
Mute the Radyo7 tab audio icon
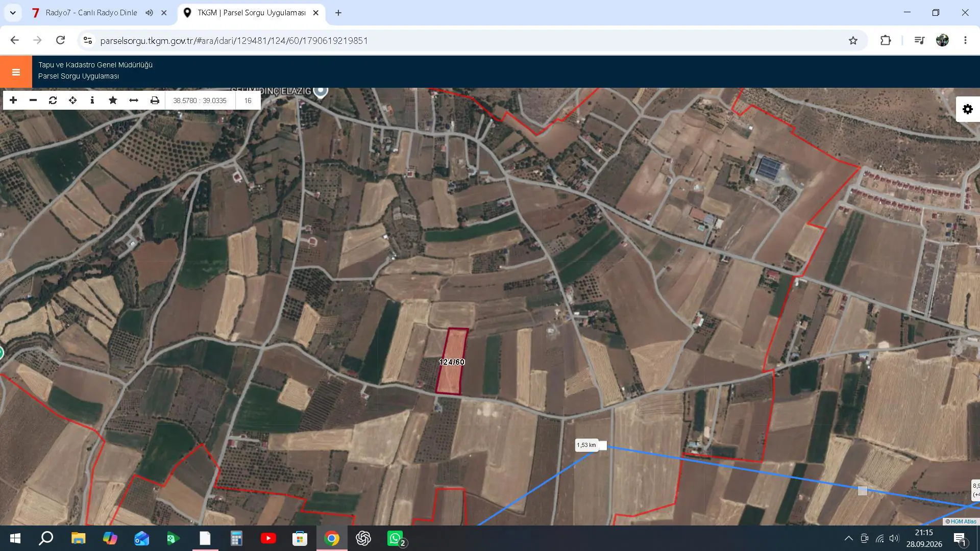tap(149, 13)
